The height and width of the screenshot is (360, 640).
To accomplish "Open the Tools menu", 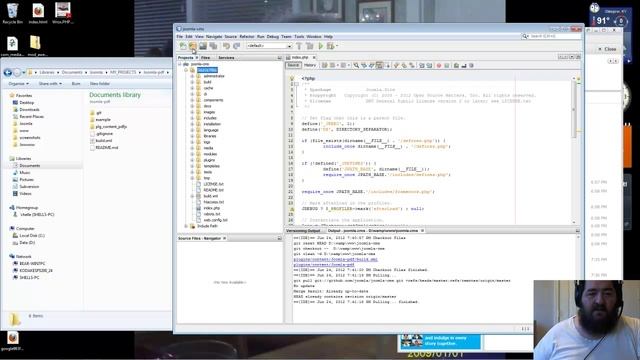I will [x=299, y=37].
